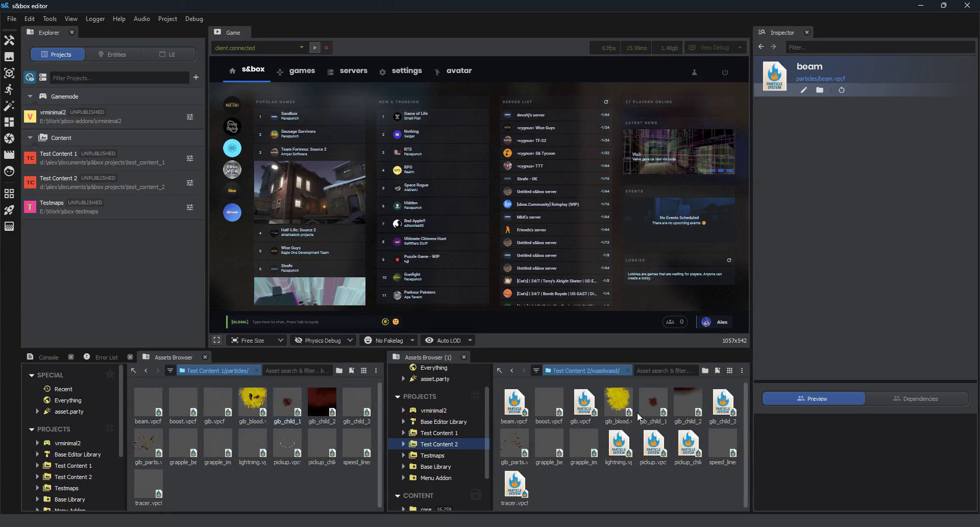Click the Filter Projects input field
Screen dimensions: 980x527
point(119,78)
